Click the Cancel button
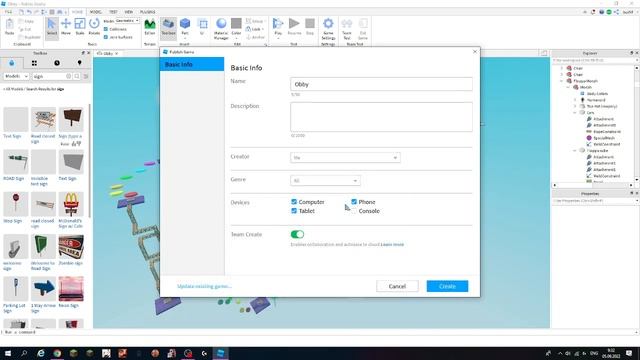The image size is (640, 360). (x=397, y=286)
